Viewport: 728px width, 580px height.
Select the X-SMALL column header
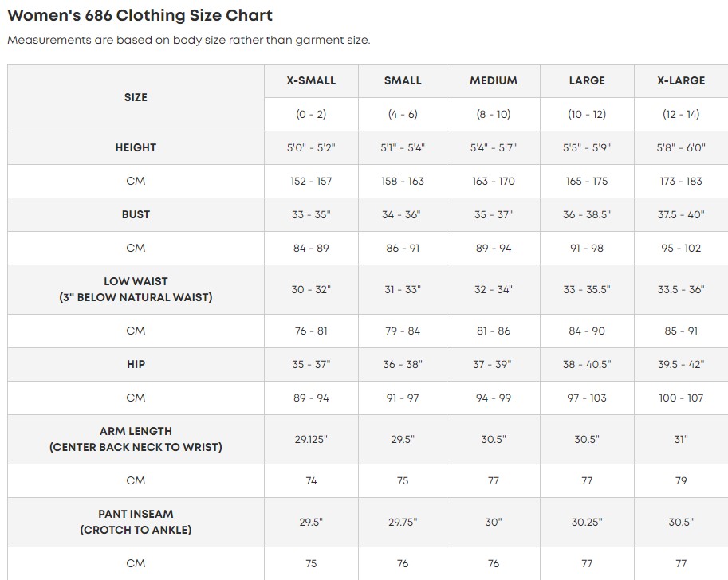(x=311, y=80)
